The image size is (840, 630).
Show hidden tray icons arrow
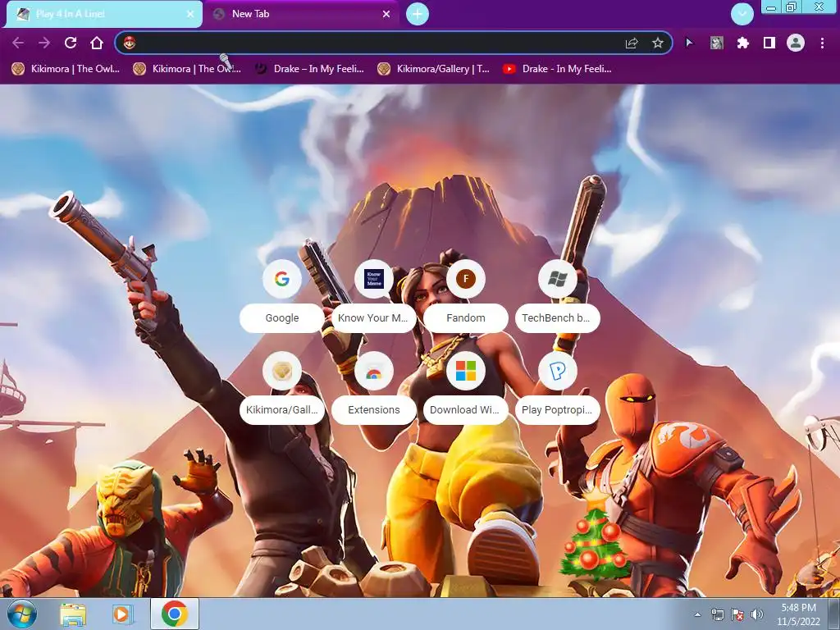[x=697, y=614]
